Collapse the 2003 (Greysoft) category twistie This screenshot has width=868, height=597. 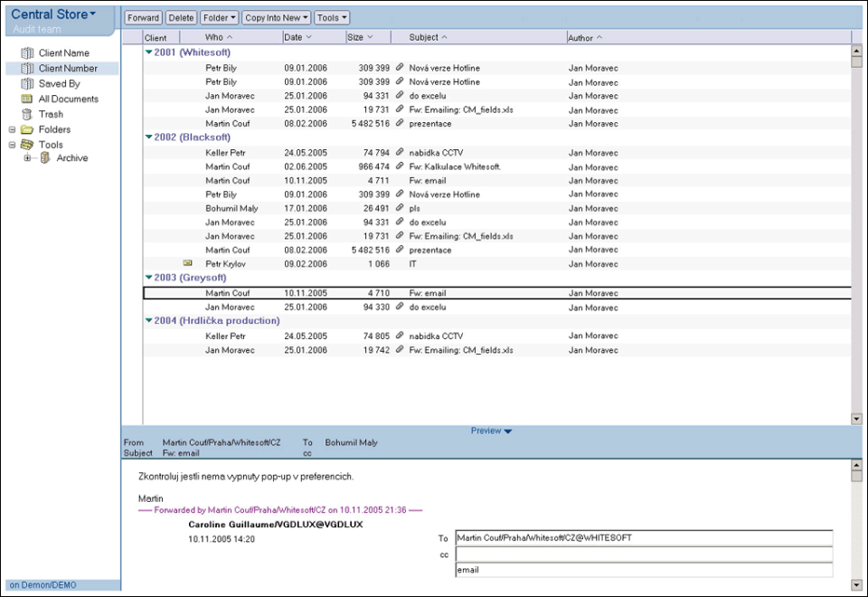149,278
